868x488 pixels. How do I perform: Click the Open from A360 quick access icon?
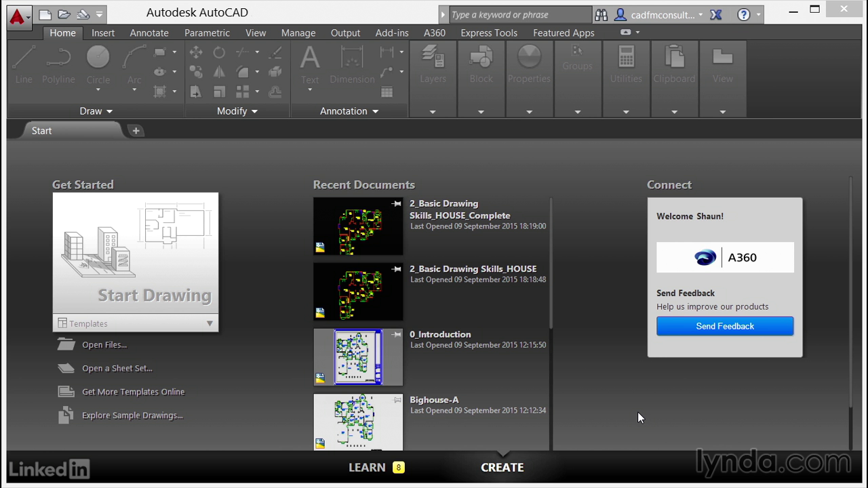[x=83, y=14]
